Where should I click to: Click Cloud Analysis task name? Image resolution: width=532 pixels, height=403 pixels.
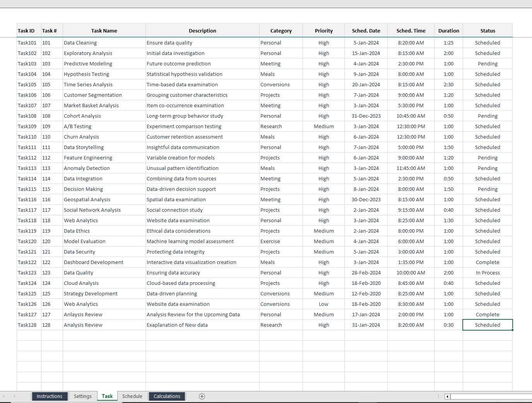[104, 283]
